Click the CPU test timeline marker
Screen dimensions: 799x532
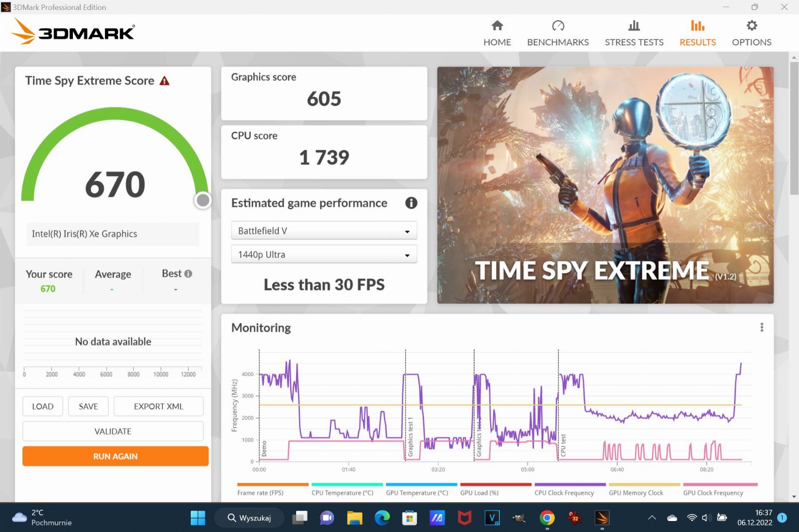(x=563, y=445)
